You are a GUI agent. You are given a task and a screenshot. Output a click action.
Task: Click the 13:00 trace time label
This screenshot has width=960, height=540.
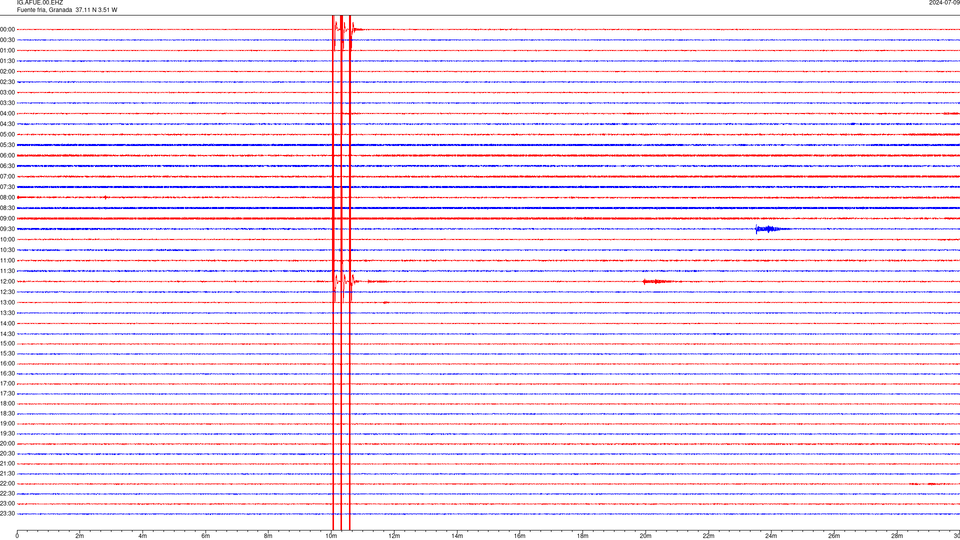coord(7,302)
